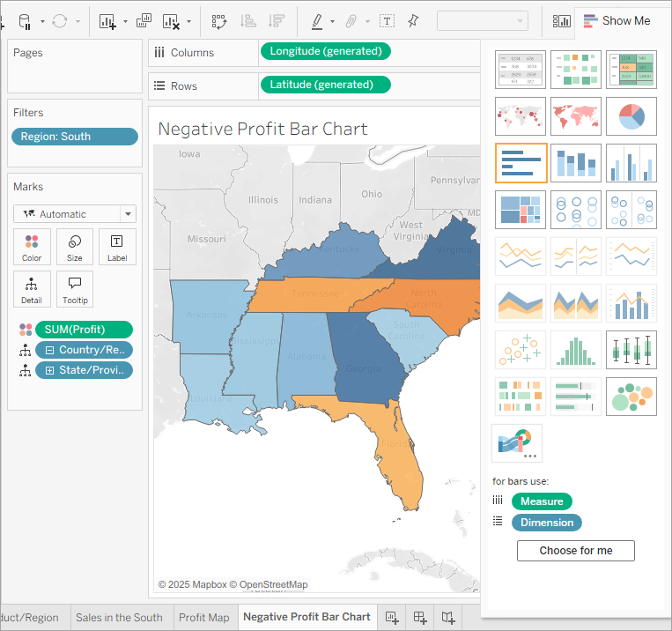Click the Swap Rows and Columns icon
Viewport: 672px width, 631px height.
219,21
